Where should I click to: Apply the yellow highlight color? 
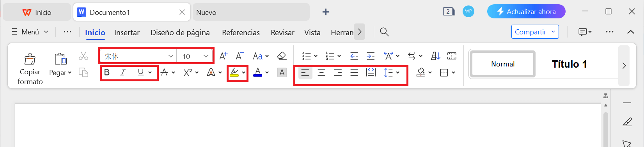coord(234,72)
